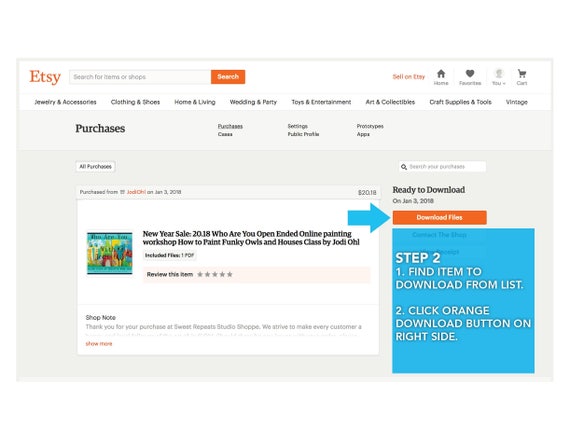Rate item with the fifth star
570x440 pixels.
[230, 275]
